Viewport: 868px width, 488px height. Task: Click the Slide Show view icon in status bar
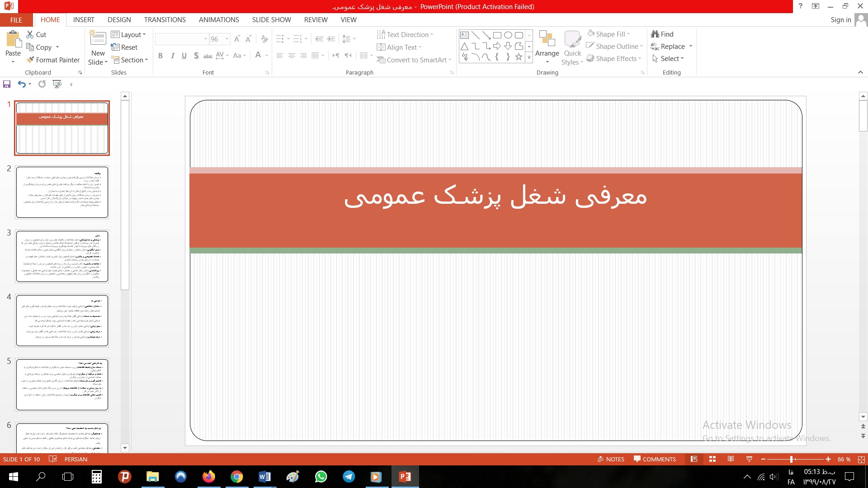[x=749, y=459]
